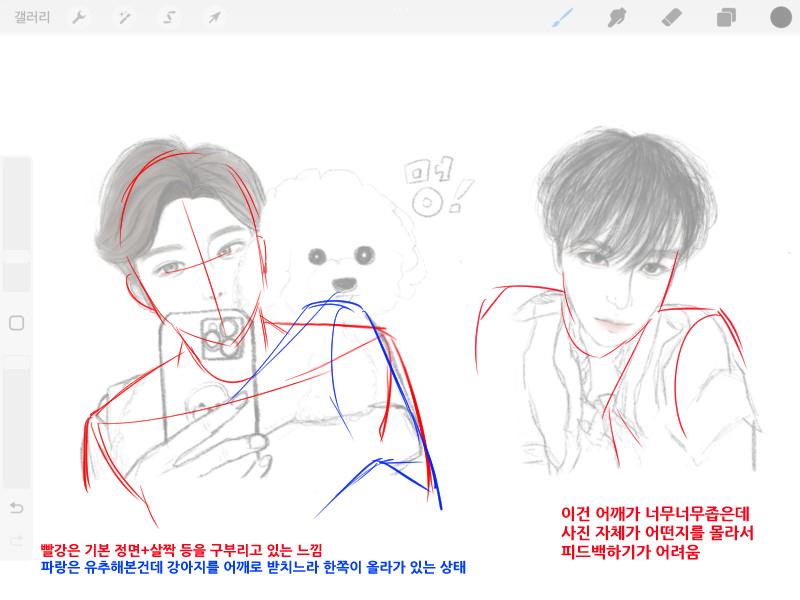Open the gray color picker circle
This screenshot has width=800, height=600.
pos(780,17)
